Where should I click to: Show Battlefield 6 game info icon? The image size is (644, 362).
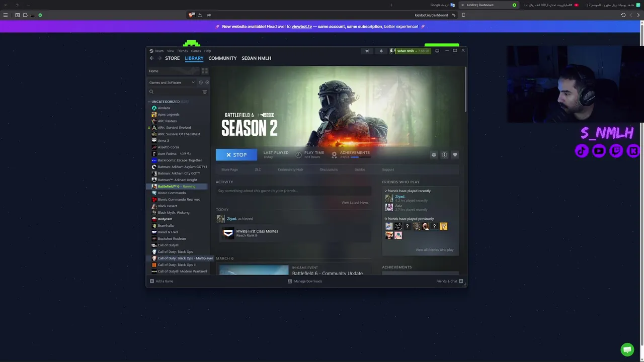click(444, 155)
